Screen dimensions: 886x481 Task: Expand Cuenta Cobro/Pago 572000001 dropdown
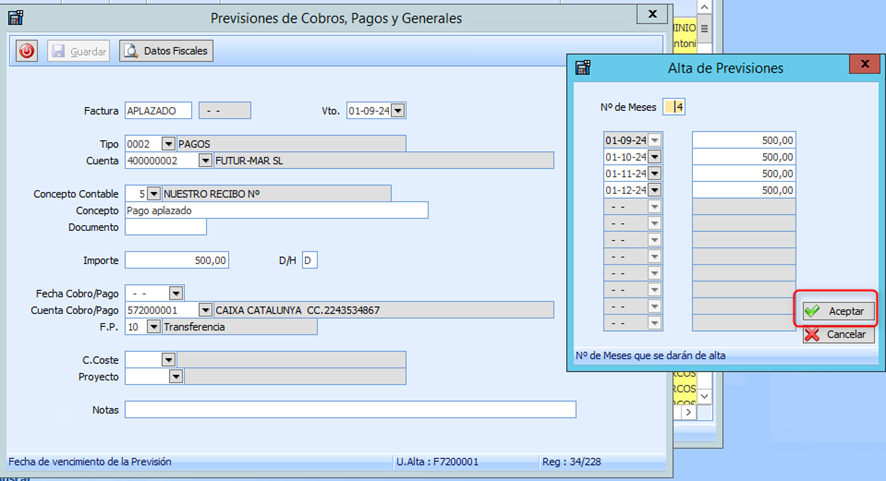tap(206, 310)
